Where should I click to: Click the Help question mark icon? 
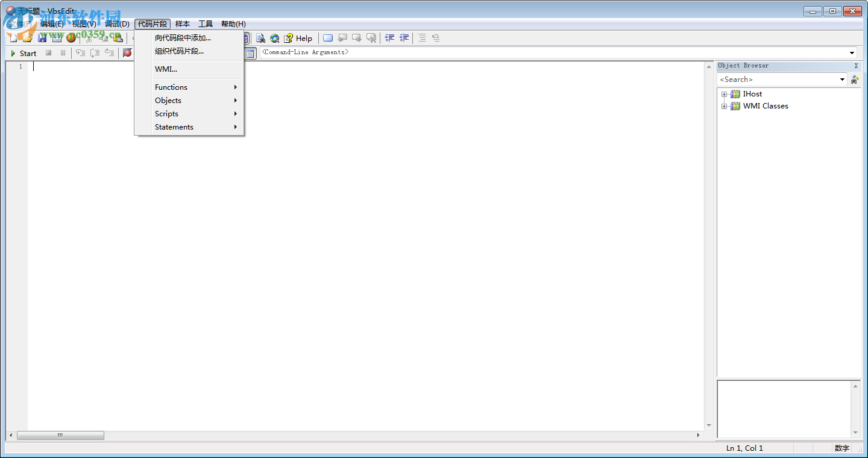[289, 38]
